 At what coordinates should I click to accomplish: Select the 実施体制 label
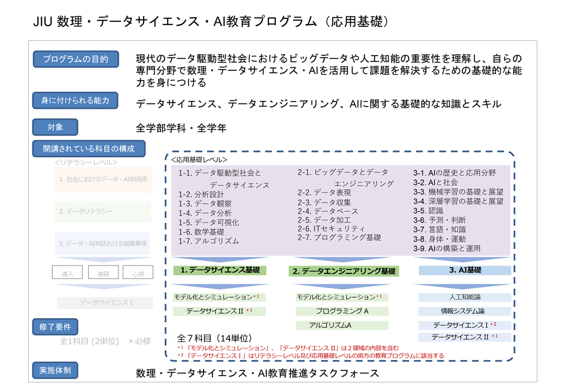(55, 371)
